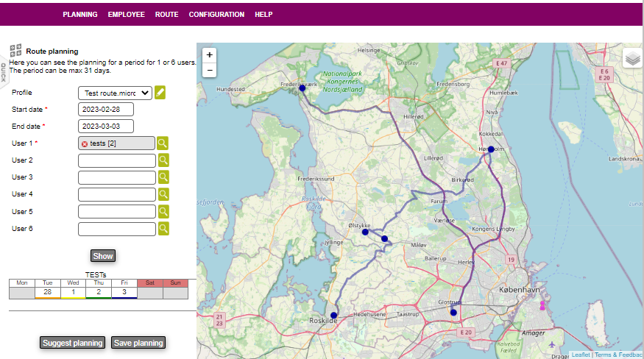Click the Suggest planning button
Viewport: 644px width, 359px height.
72,343
